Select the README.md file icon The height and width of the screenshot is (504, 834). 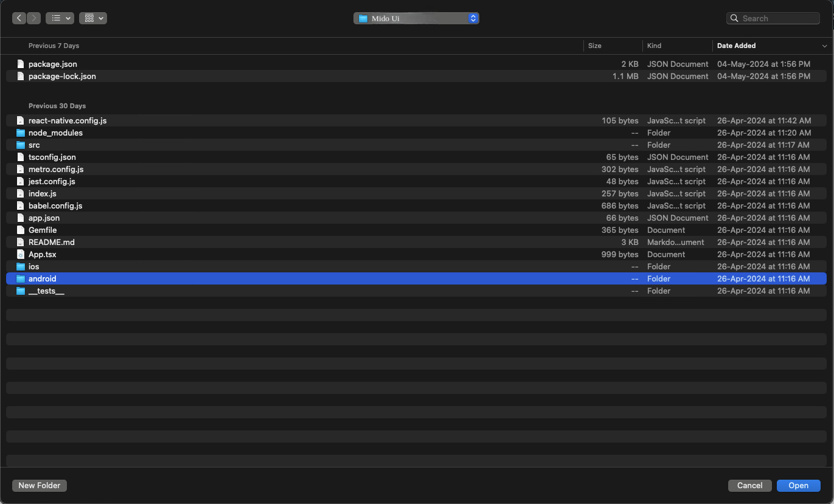click(21, 242)
